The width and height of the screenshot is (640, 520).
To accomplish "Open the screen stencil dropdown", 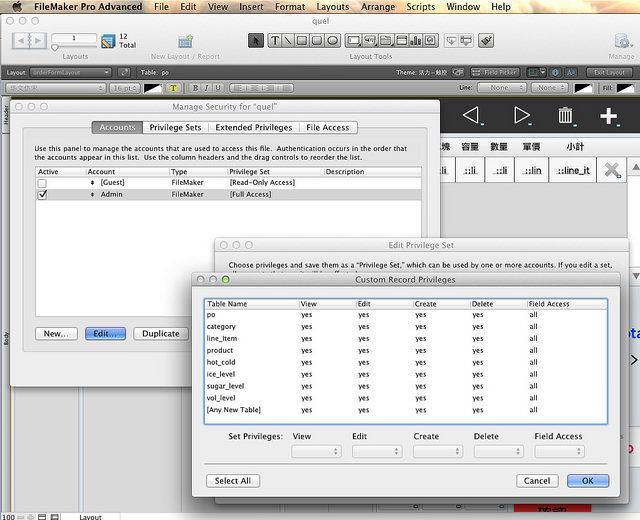I will [536, 73].
